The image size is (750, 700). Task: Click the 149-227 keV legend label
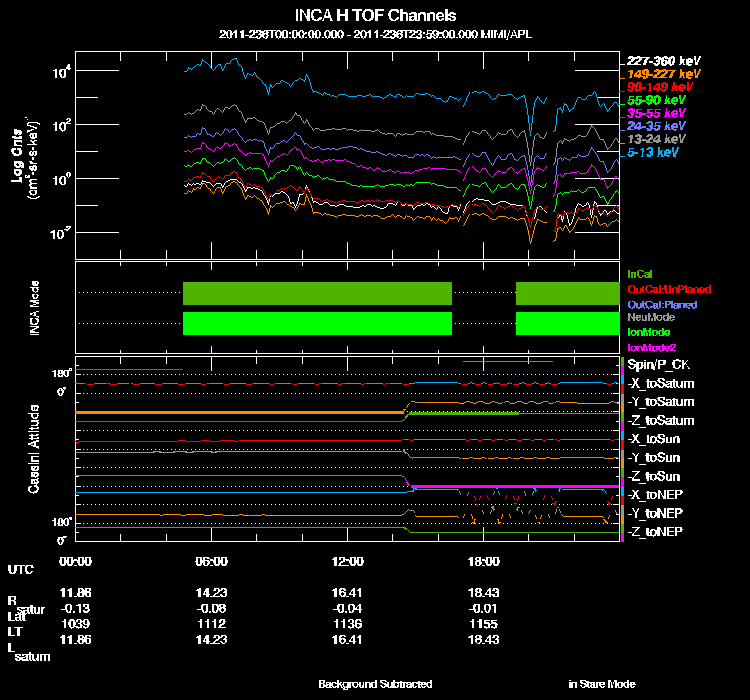click(x=663, y=74)
